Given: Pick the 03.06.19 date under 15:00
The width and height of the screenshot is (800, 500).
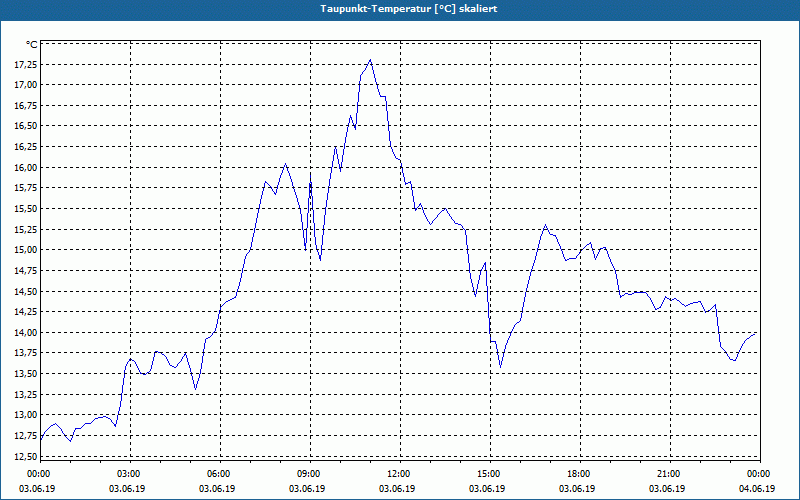Looking at the screenshot, I should pyautogui.click(x=487, y=489).
